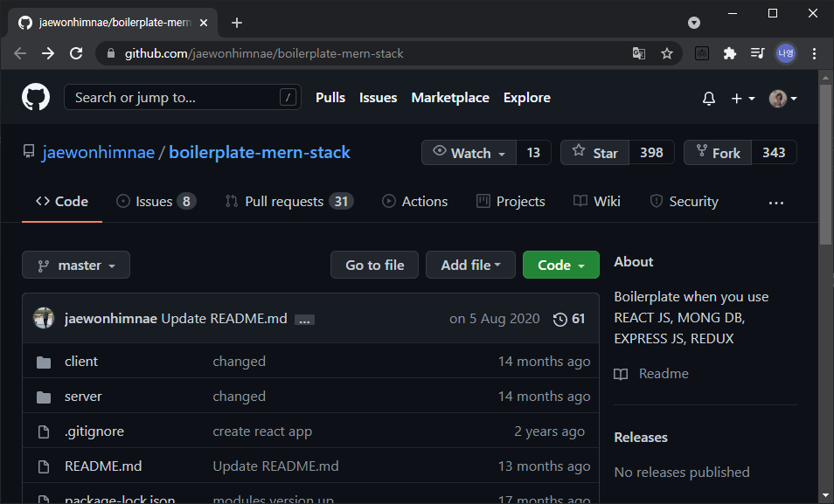Open boilerplate-mern-stack repository link
834x504 pixels.
[x=260, y=153]
